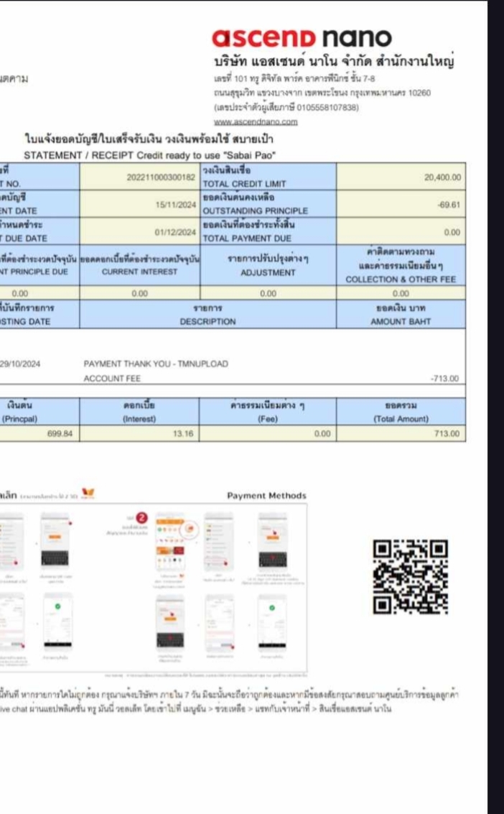Select statement number 202211000300182
This screenshot has width=504, height=814.
161,177
